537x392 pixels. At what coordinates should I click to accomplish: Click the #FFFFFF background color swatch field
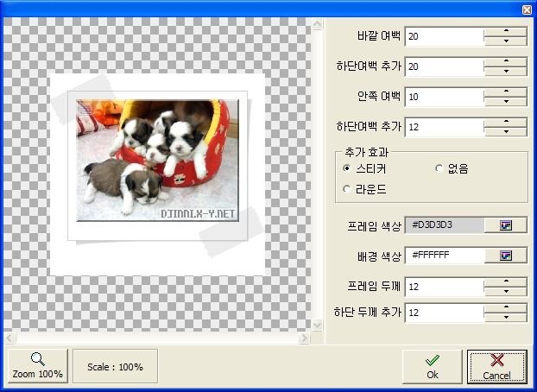coord(445,256)
